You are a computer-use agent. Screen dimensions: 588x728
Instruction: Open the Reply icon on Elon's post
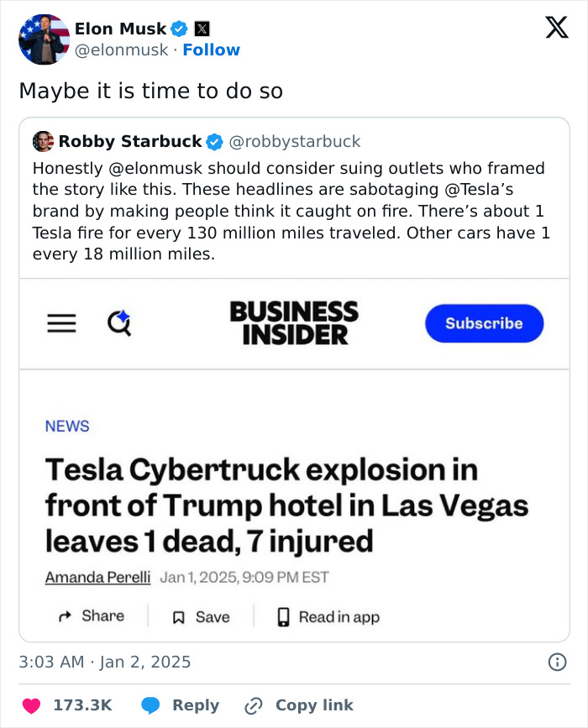(153, 704)
